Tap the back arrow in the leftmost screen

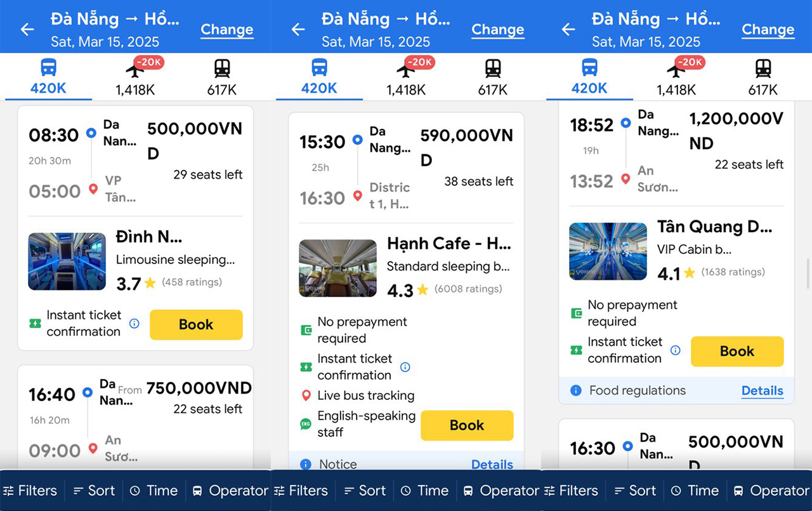27,29
